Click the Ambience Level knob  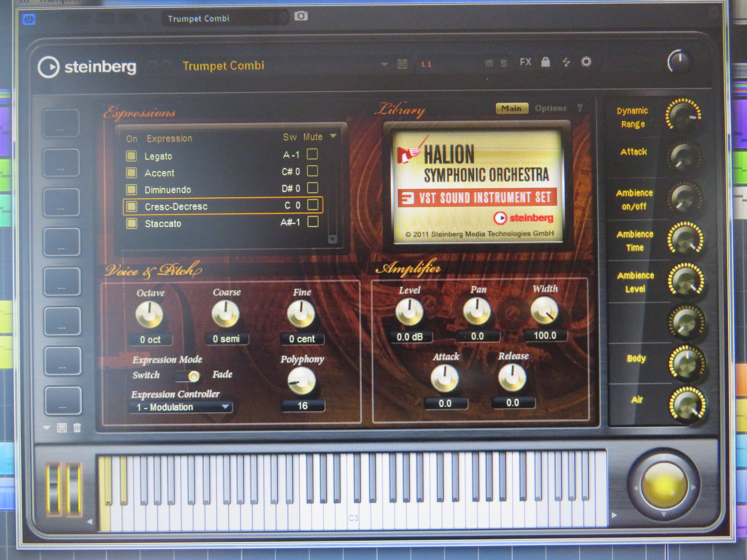tap(686, 280)
